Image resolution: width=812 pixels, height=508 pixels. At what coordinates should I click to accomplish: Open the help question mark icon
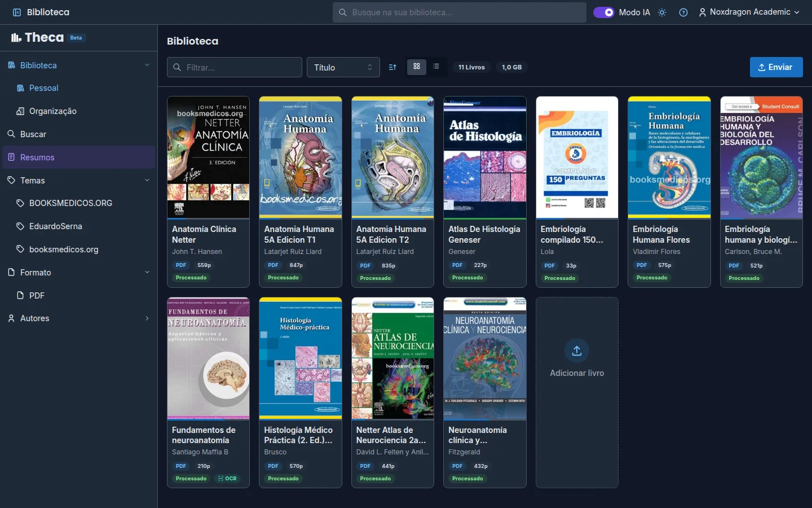coord(683,12)
